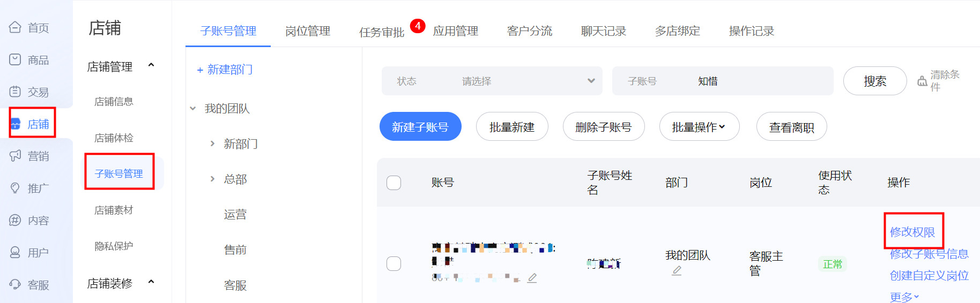Screen dimensions: 980x303
Task: Open the 任务审批 tab
Action: click(382, 32)
